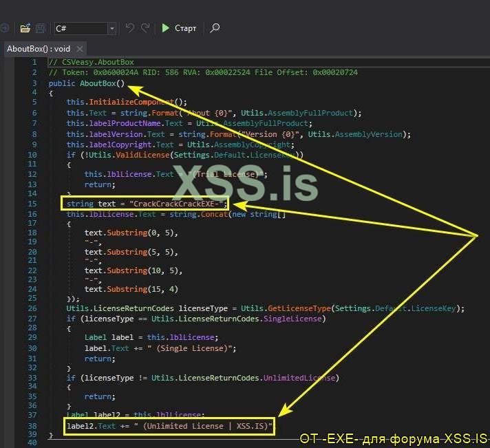This screenshot has height=448, width=490.
Task: Click the green Start play icon
Action: coord(166,28)
